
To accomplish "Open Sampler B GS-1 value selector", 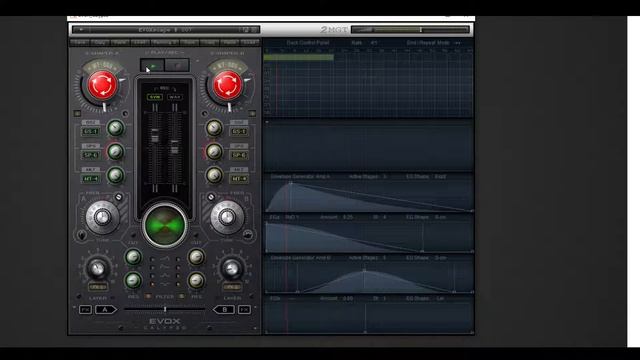I will click(239, 131).
